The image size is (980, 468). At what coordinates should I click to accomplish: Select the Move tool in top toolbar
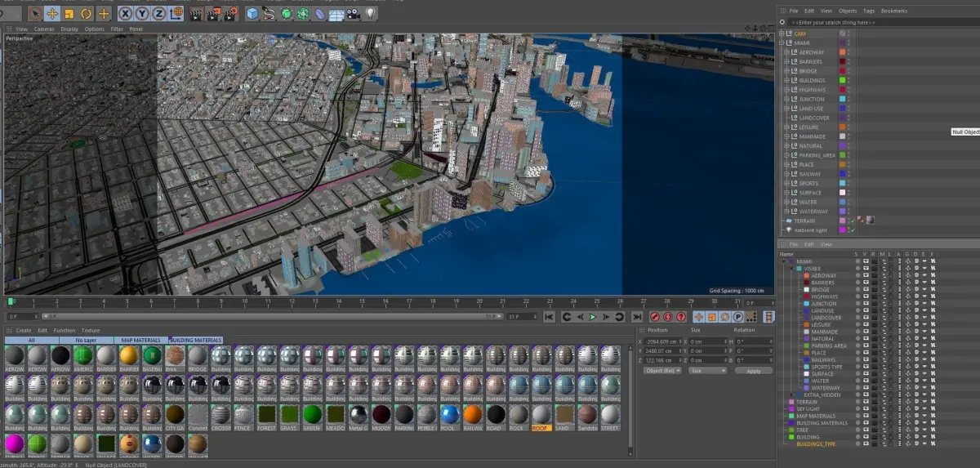pyautogui.click(x=52, y=14)
